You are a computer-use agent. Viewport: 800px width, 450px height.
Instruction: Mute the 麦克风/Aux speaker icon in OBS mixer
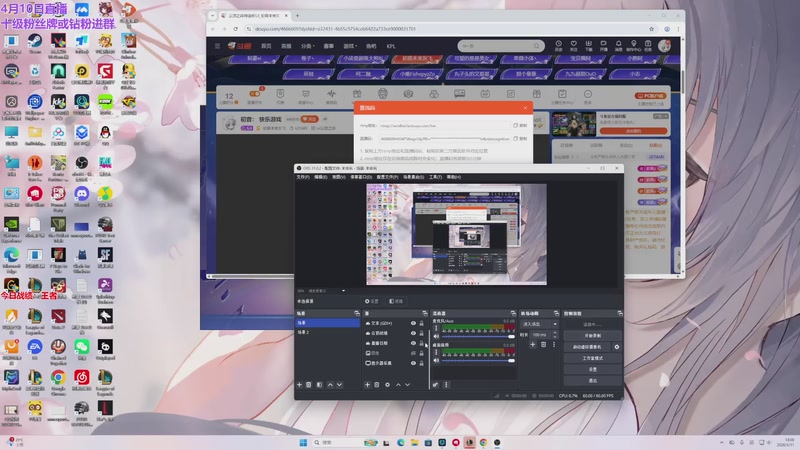[x=436, y=336]
